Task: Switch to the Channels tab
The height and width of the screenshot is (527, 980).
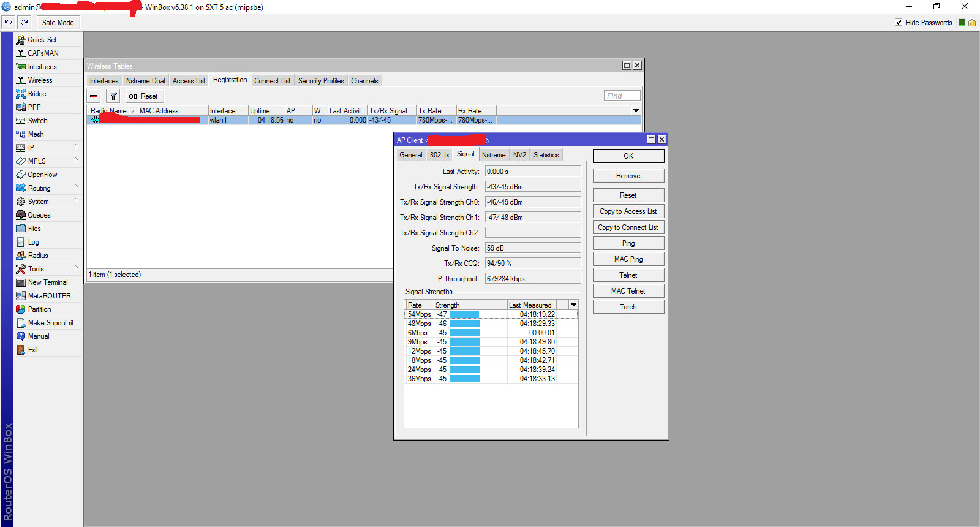Action: [364, 81]
